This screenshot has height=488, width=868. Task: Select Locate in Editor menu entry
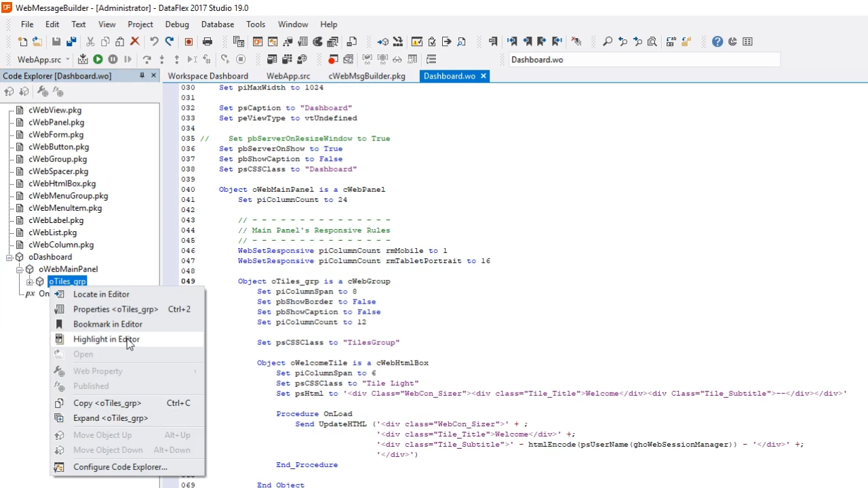pyautogui.click(x=101, y=294)
